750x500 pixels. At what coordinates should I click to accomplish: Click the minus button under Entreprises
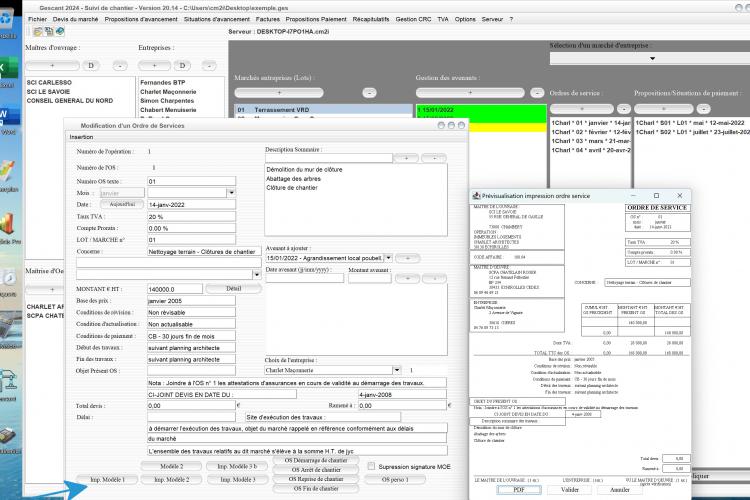pyautogui.click(x=209, y=66)
